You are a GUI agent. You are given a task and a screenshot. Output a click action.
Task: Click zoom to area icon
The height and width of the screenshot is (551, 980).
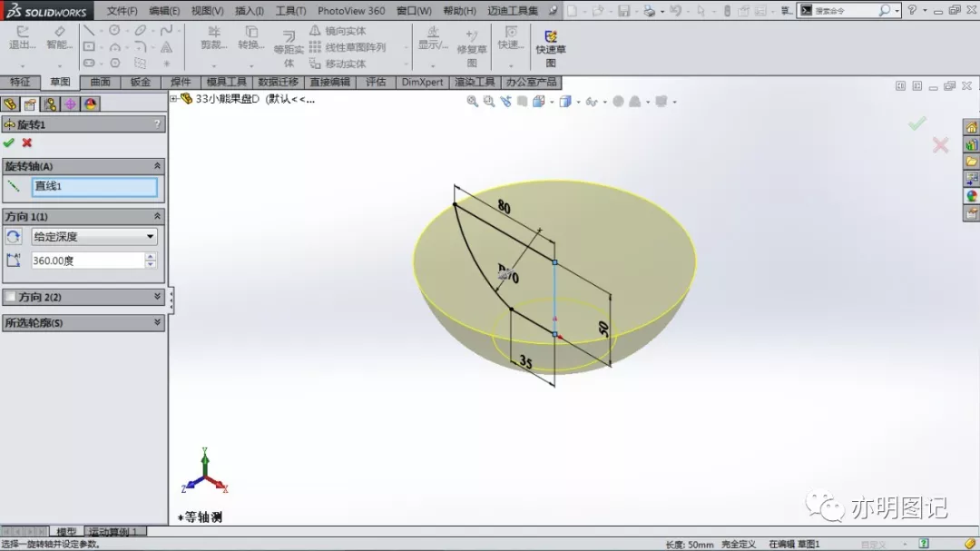coord(489,102)
